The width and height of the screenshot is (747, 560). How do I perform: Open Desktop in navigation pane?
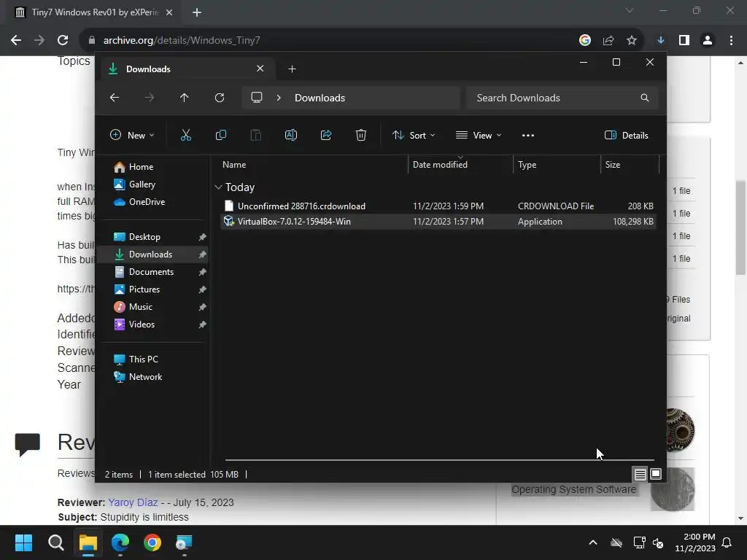144,237
